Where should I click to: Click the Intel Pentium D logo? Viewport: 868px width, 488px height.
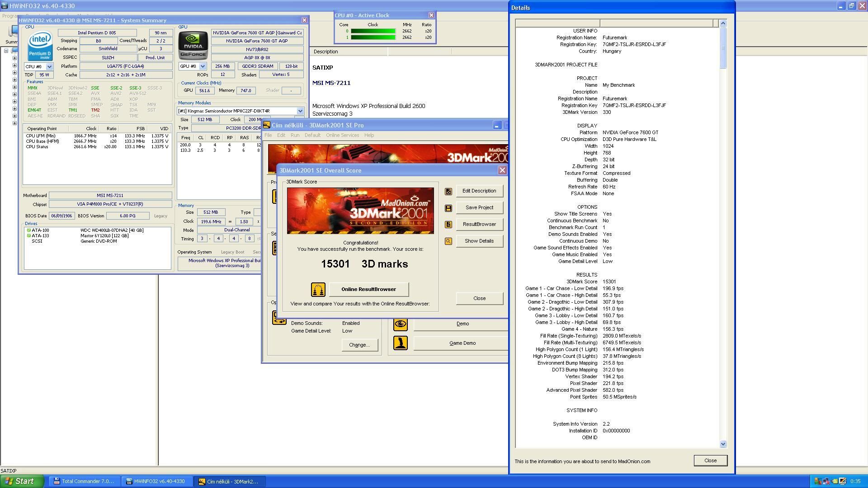click(40, 46)
